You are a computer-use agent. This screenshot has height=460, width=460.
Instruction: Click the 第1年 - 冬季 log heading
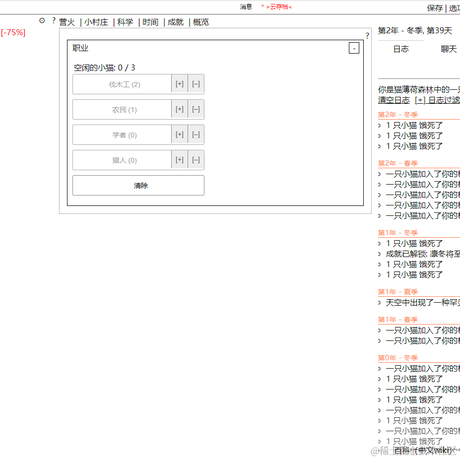(398, 233)
